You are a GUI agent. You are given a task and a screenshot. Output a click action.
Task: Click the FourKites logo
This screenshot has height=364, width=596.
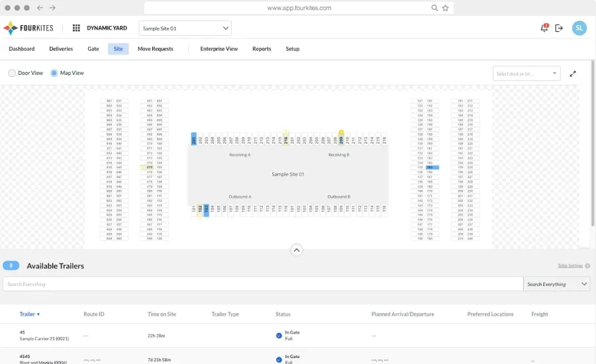28,28
